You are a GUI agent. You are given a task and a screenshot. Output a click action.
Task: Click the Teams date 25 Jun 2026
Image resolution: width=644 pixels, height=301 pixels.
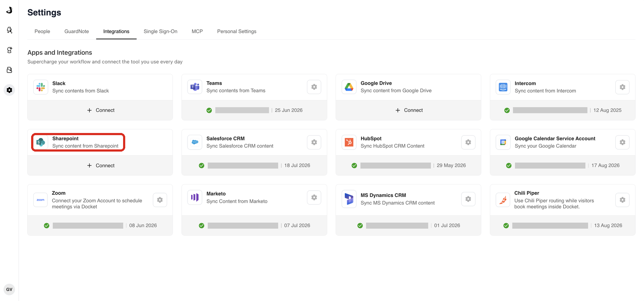(289, 110)
